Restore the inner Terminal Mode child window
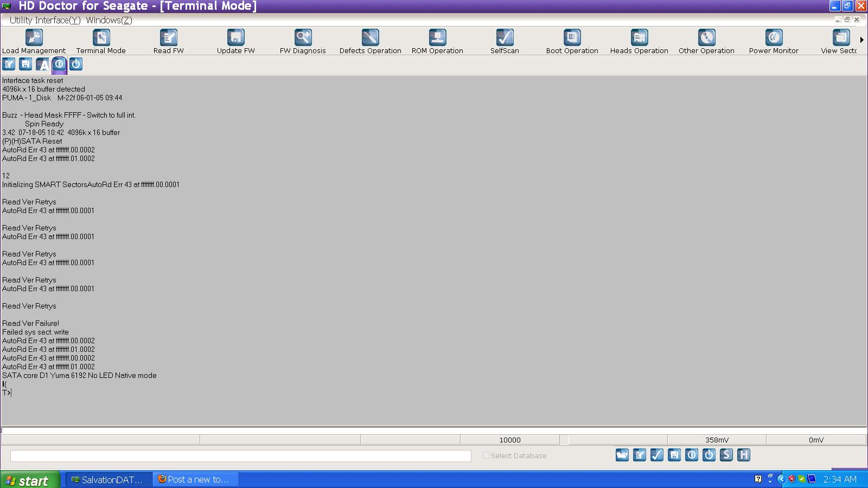The image size is (868, 488). 847,20
